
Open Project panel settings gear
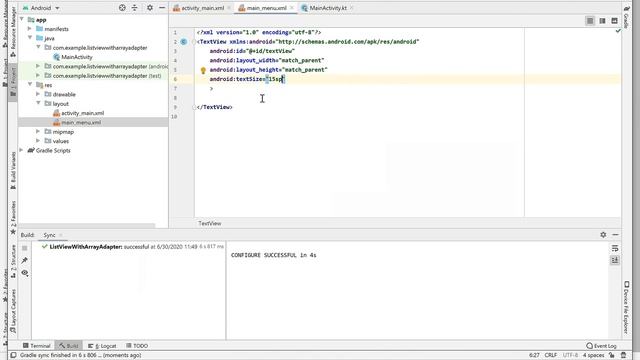pyautogui.click(x=150, y=8)
